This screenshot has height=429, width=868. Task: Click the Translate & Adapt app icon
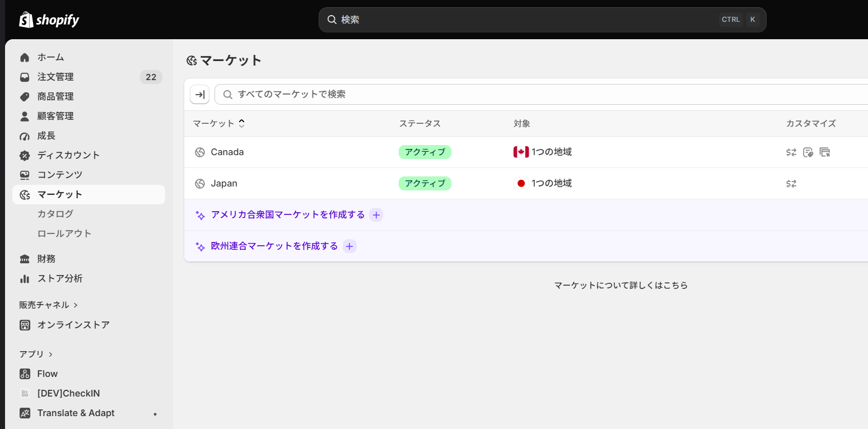pyautogui.click(x=25, y=413)
